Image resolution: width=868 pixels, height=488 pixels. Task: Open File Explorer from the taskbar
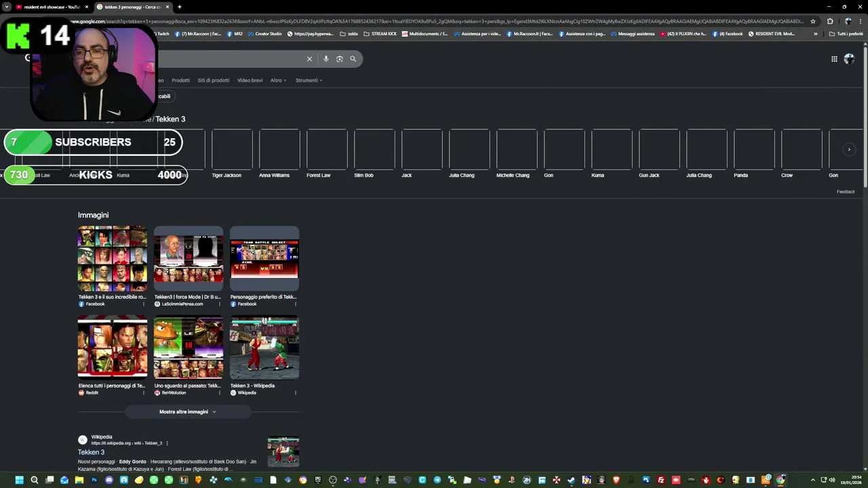click(x=79, y=480)
